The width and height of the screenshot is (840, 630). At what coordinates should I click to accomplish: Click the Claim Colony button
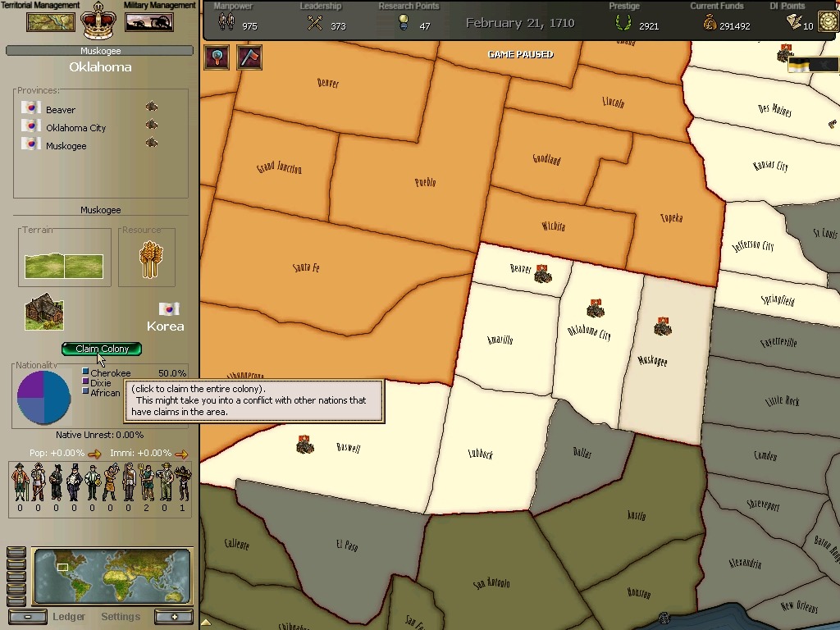point(102,349)
